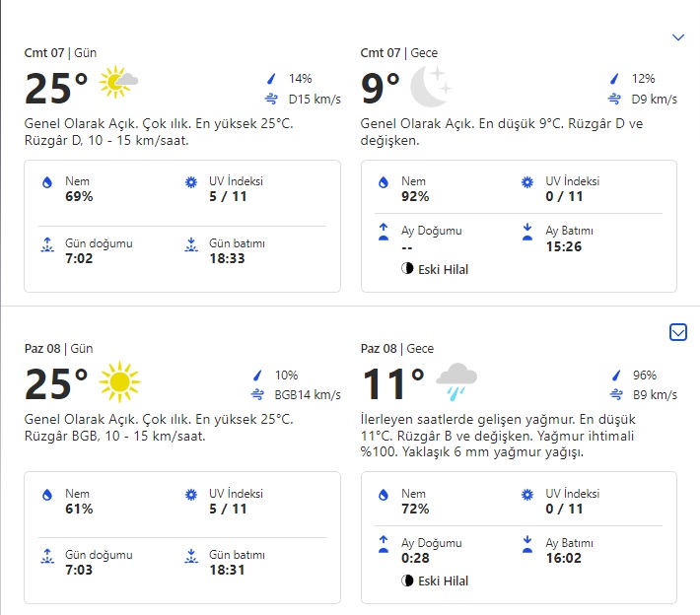
Task: Click the rain chance icon beside 96%
Action: click(614, 376)
